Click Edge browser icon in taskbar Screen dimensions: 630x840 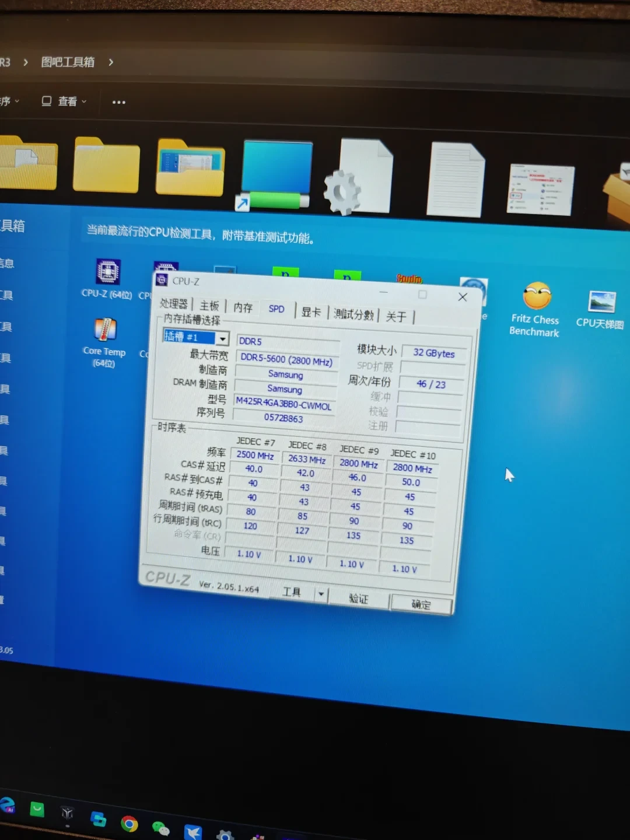(7, 805)
